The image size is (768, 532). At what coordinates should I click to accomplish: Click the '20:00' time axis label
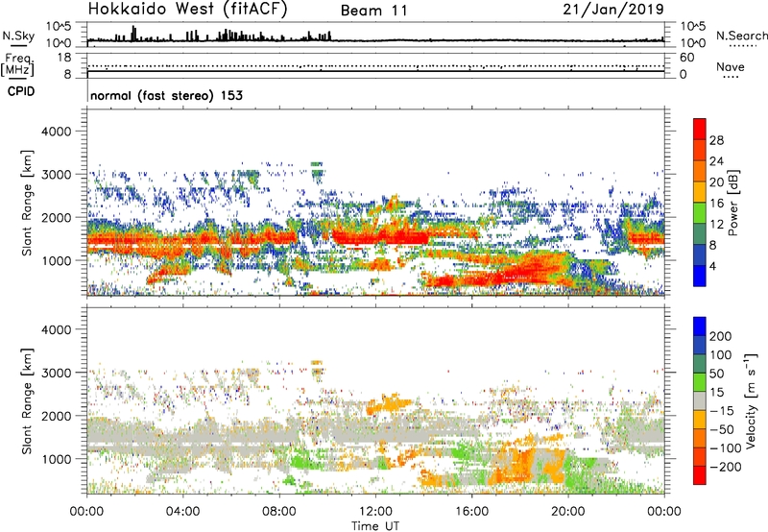tap(568, 512)
